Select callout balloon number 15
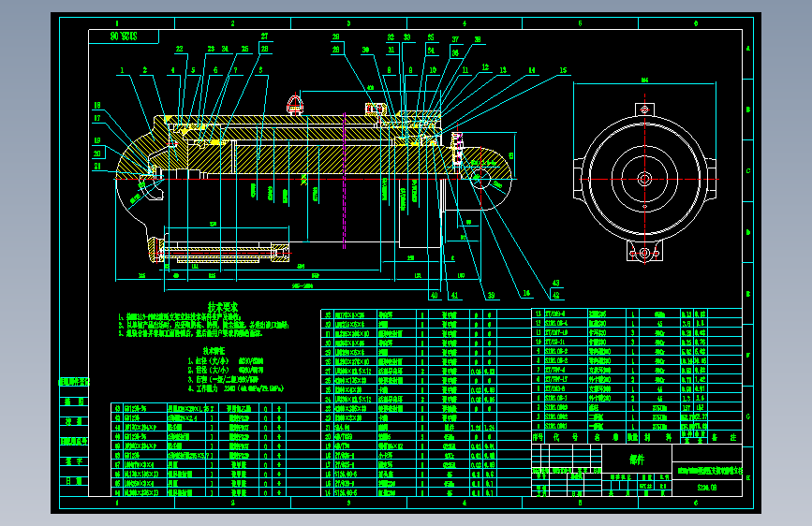The width and height of the screenshot is (812, 526). 563,70
